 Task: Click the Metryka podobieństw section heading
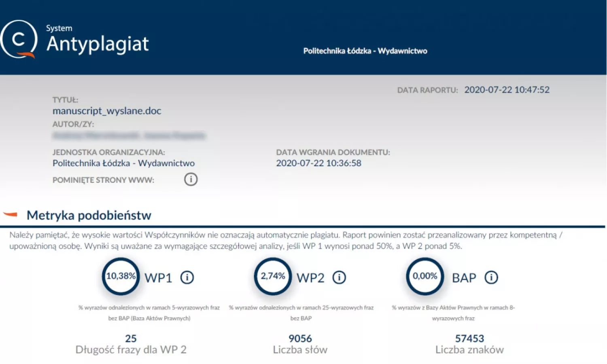[x=89, y=215]
